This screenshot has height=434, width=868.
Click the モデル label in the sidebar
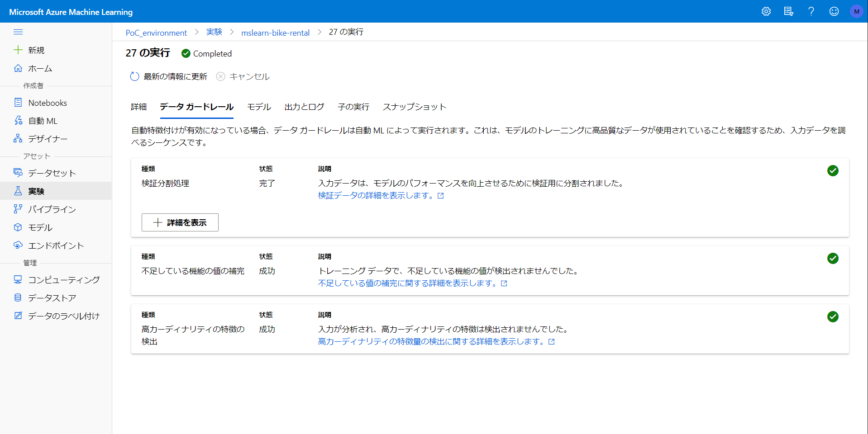tap(40, 227)
